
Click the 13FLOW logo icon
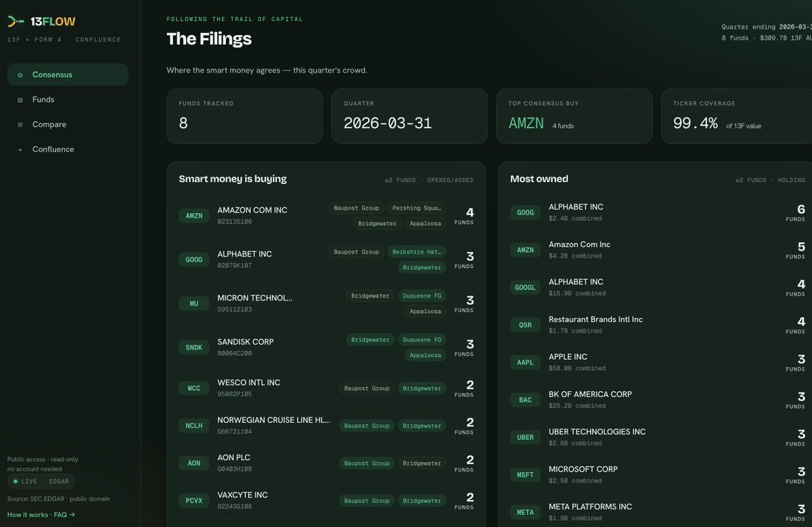point(16,22)
